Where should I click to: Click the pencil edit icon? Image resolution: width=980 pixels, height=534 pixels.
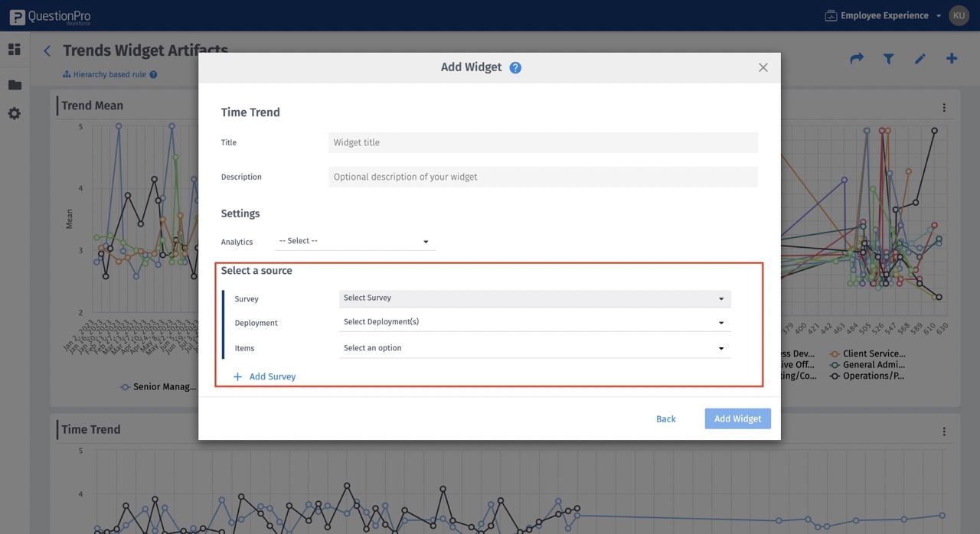click(920, 58)
